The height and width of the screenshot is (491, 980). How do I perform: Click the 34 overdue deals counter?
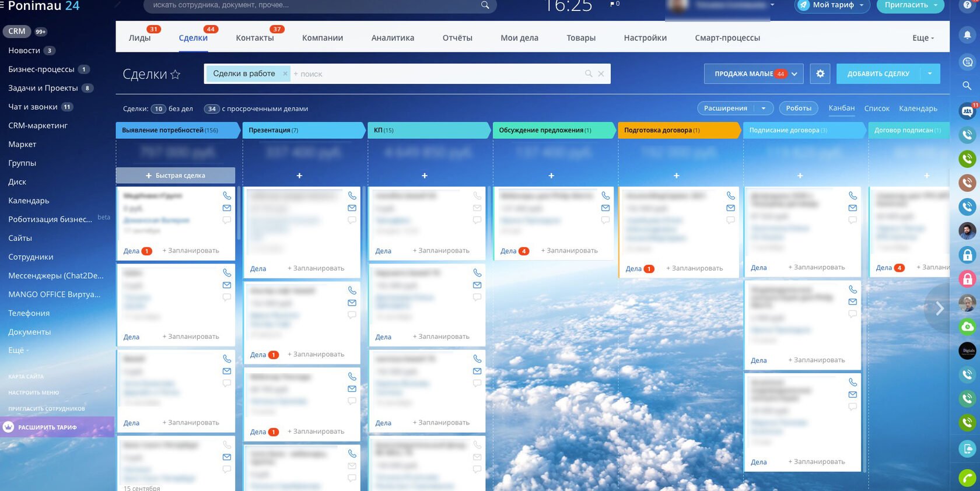[212, 109]
